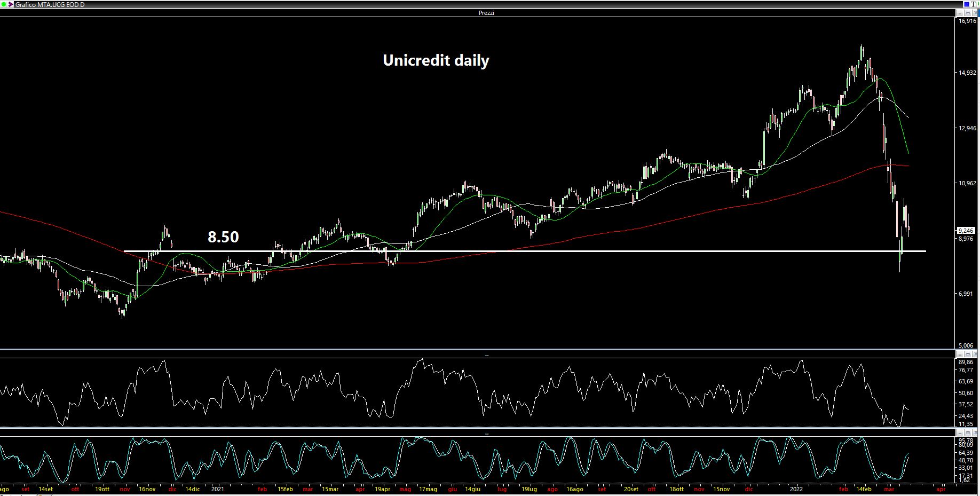Click the 14feb date label on time axis
Screen dimensions: 980x496
tap(864, 489)
